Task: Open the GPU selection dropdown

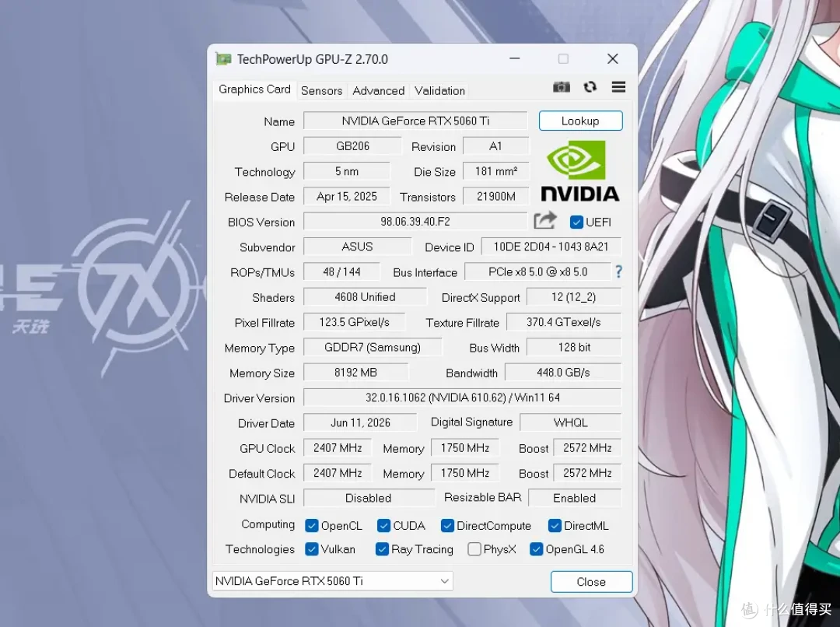Action: click(x=333, y=581)
